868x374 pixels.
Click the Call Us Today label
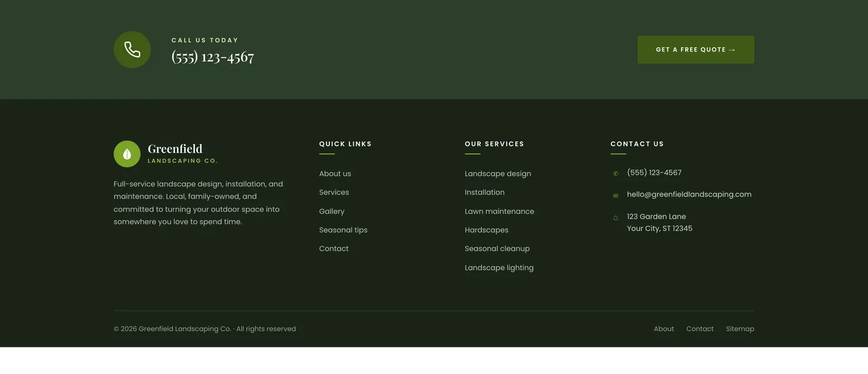(205, 41)
